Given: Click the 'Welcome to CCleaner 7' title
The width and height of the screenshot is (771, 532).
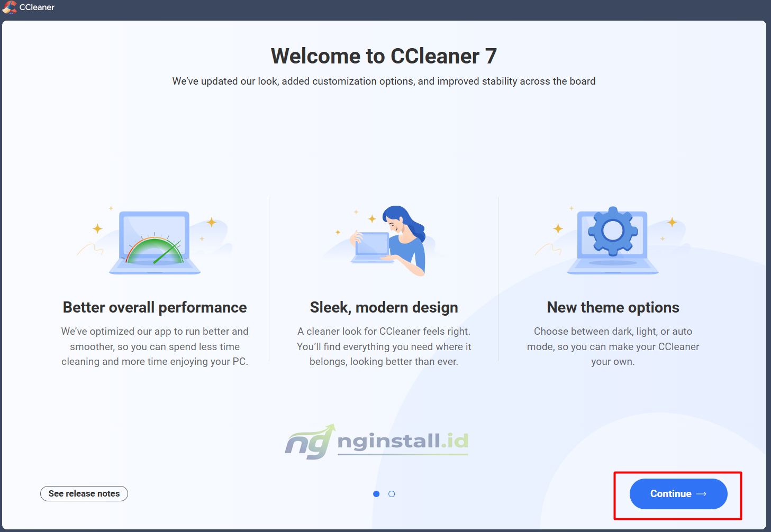Looking at the screenshot, I should point(384,56).
